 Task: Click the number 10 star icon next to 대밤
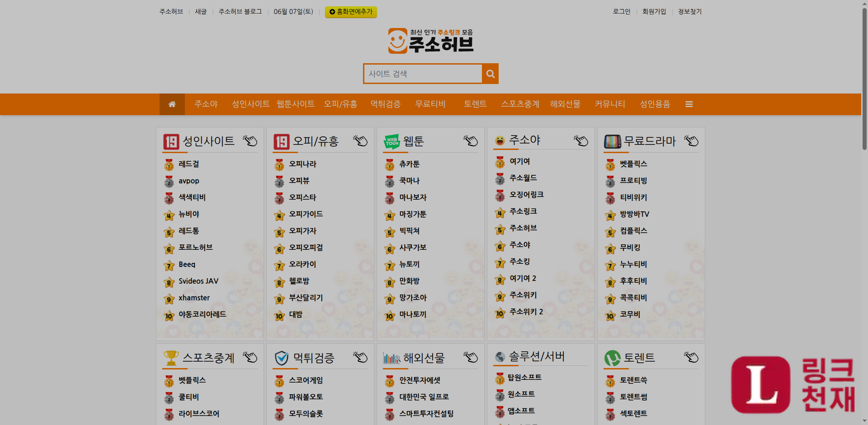279,315
